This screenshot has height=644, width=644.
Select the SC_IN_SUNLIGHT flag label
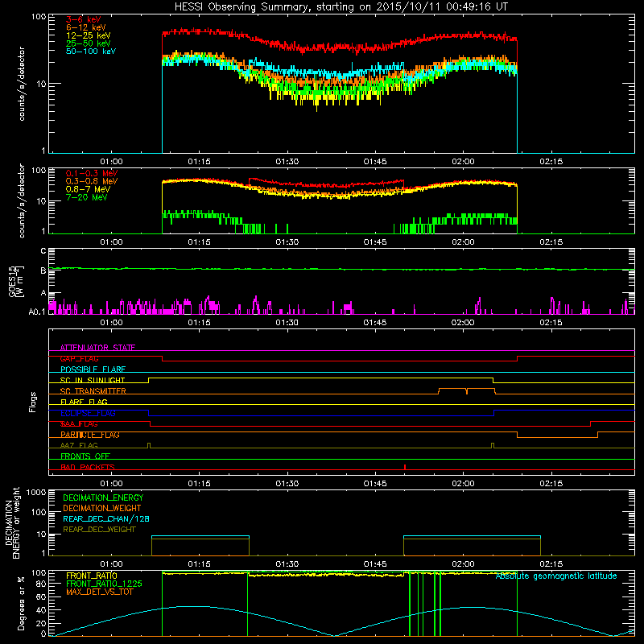(x=93, y=380)
